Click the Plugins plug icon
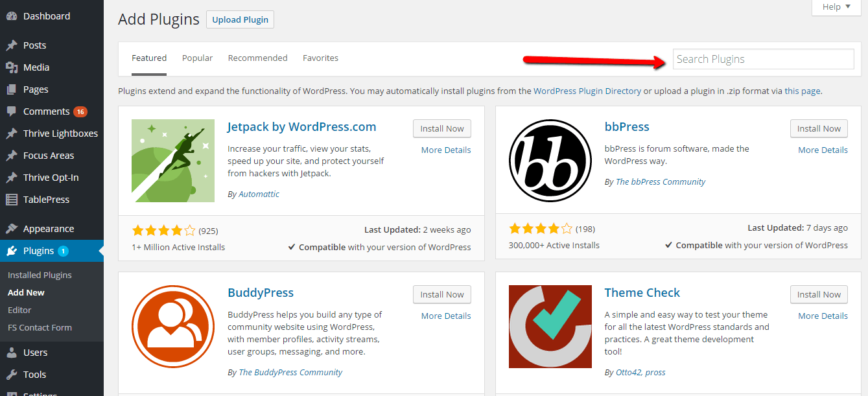Viewport: 868px width, 396px height. coord(11,251)
